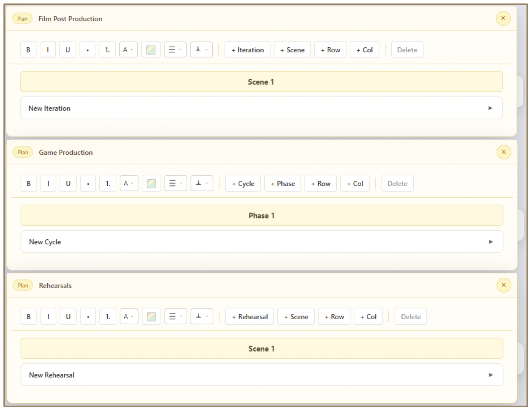Add Scene in Rehearsals plan
The height and width of the screenshot is (411, 532).
coord(296,316)
